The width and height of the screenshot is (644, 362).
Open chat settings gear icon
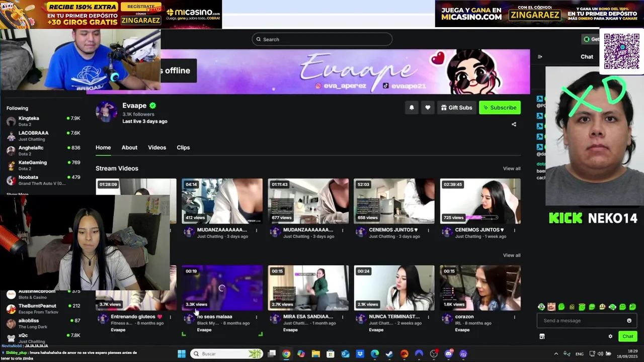point(610,336)
